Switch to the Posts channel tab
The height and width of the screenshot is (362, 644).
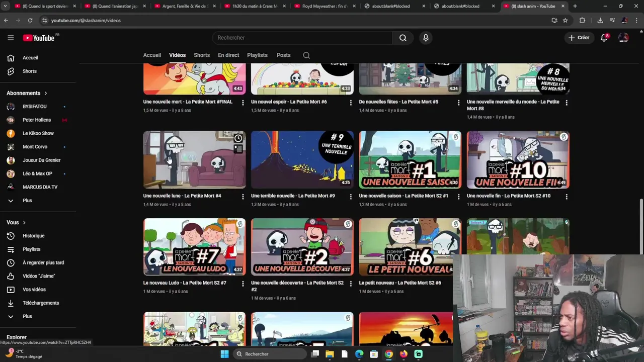click(x=283, y=55)
